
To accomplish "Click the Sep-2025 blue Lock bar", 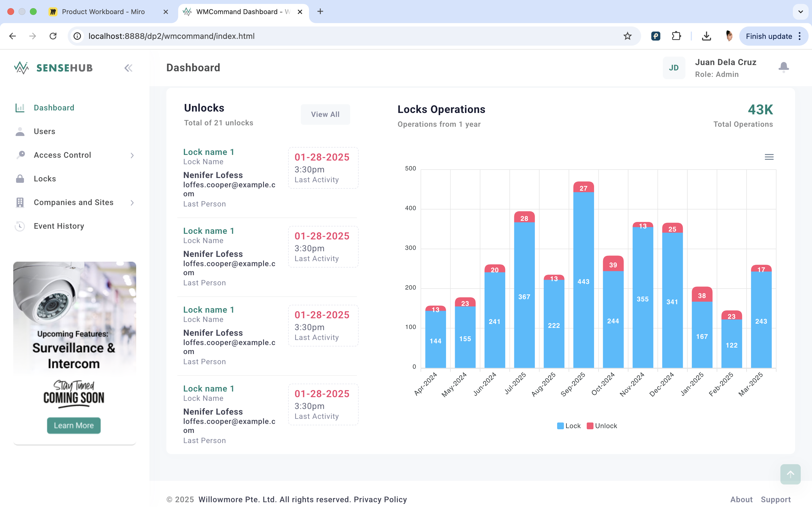I will point(583,280).
